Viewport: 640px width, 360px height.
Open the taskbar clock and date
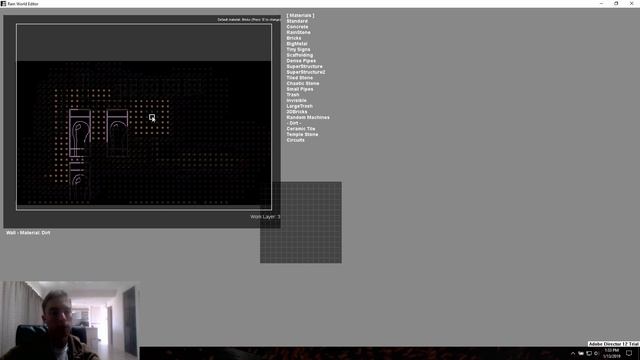point(612,353)
